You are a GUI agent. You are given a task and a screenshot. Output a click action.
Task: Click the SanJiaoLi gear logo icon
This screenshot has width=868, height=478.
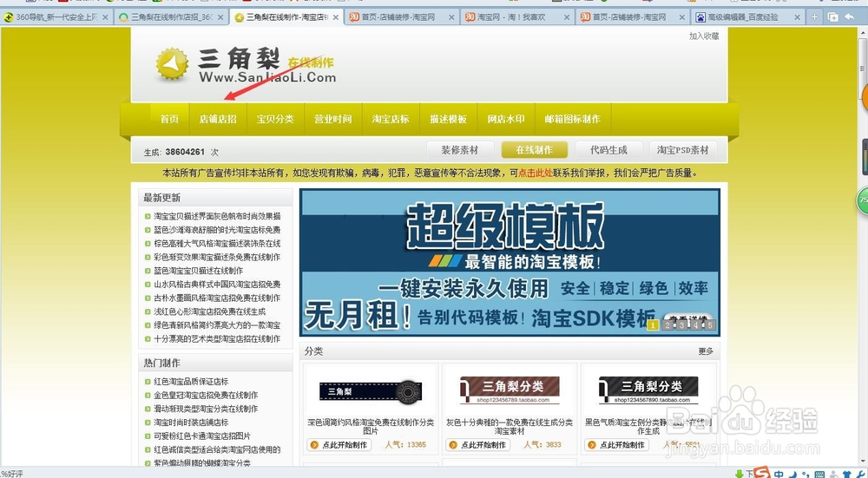(x=172, y=63)
